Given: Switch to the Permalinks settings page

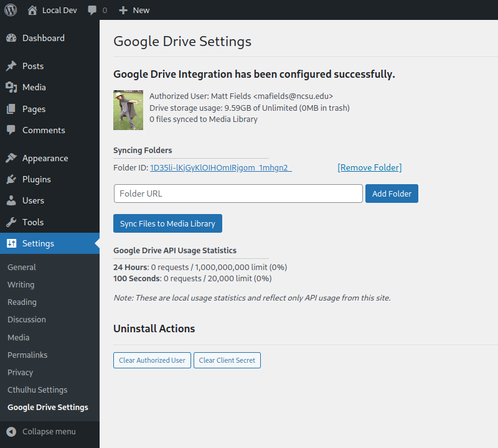Looking at the screenshot, I should [x=29, y=355].
